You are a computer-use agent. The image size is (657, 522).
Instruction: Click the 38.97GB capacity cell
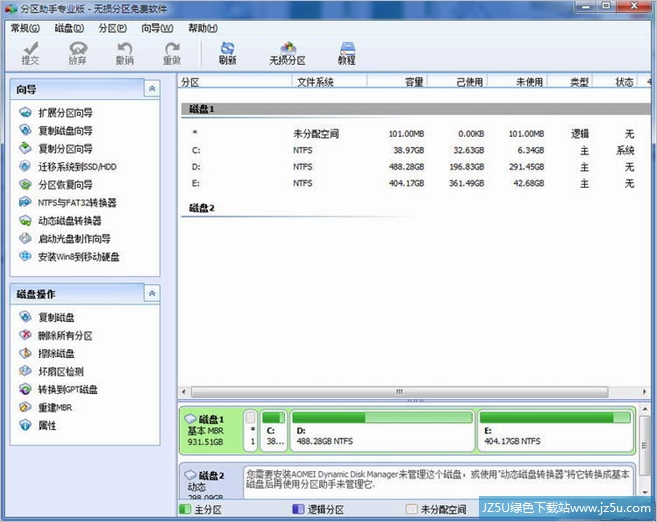(408, 150)
